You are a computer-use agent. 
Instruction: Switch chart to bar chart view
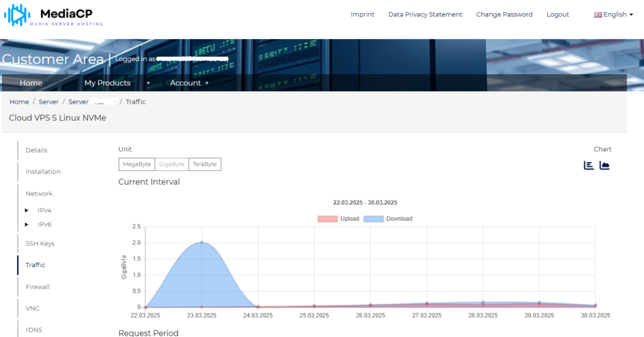click(x=589, y=165)
